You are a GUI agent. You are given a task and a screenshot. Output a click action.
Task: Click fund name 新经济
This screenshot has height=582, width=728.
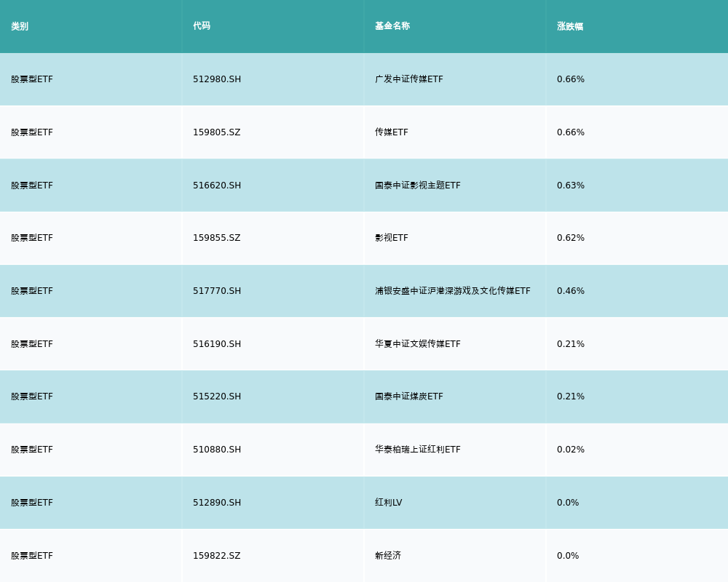[x=388, y=556]
